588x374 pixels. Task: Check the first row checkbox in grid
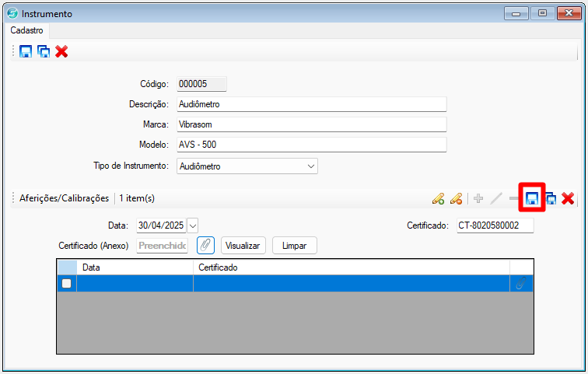click(x=66, y=284)
